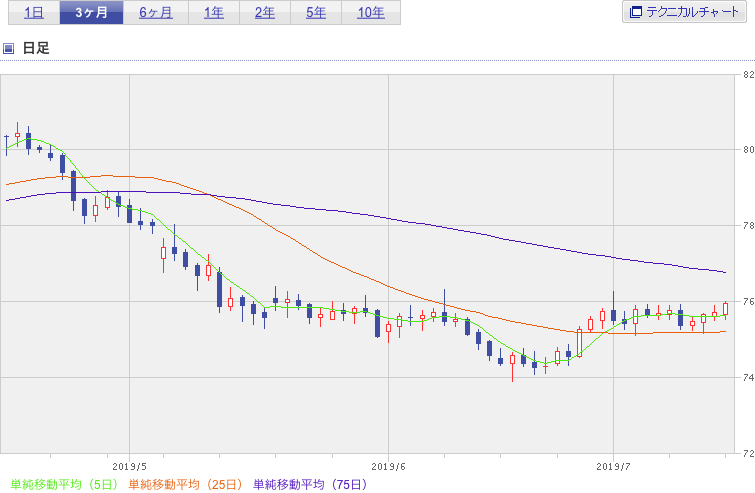Click the 82 price axis label
The image size is (755, 493).
[x=749, y=75]
